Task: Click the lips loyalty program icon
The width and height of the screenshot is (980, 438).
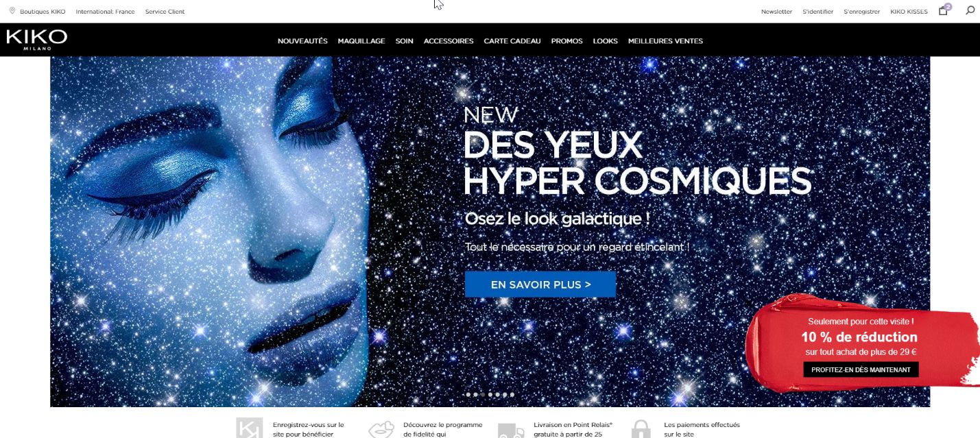Action: click(x=381, y=430)
